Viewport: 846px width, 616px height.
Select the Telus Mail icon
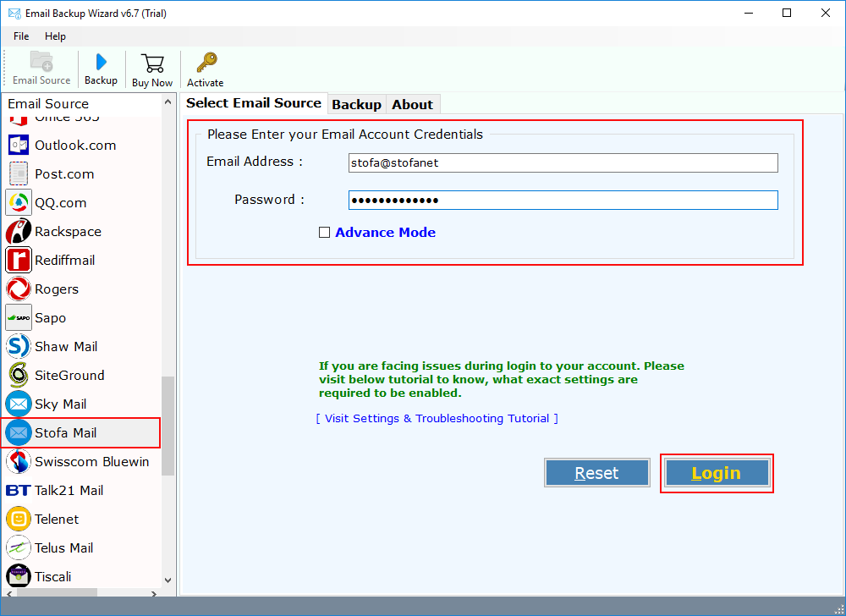[19, 548]
